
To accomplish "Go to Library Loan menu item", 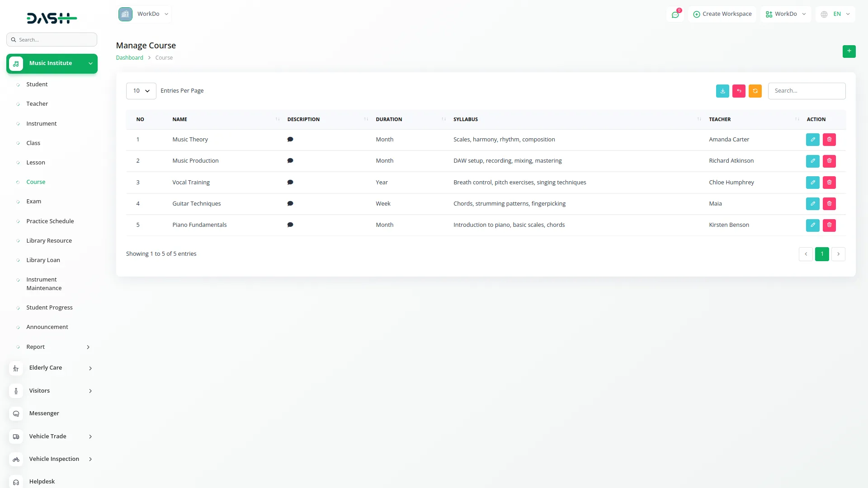I will click(43, 260).
